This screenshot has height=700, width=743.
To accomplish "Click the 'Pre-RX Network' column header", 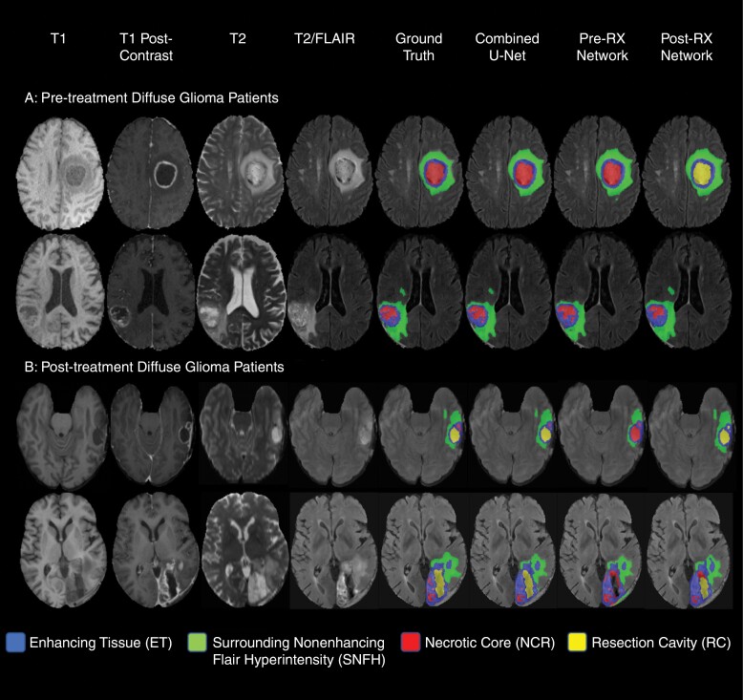I will coord(603,47).
